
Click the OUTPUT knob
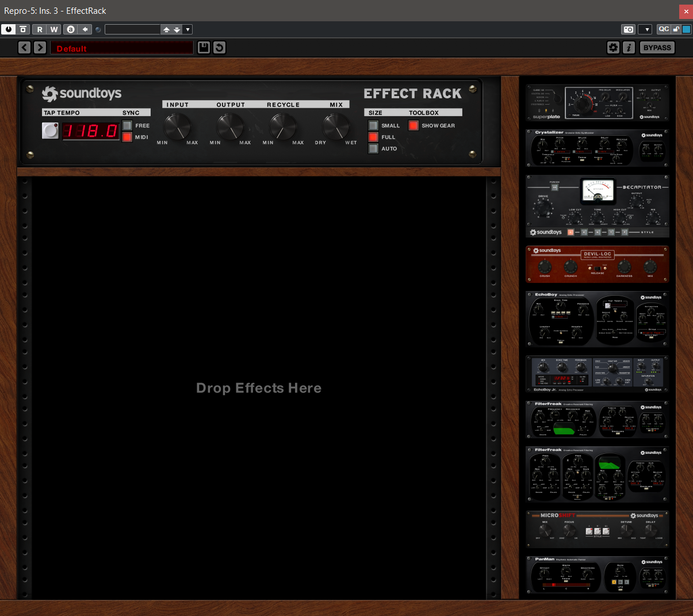[230, 127]
